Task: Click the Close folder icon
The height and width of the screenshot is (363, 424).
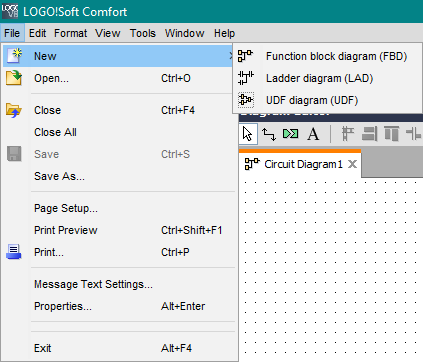Action: click(14, 110)
